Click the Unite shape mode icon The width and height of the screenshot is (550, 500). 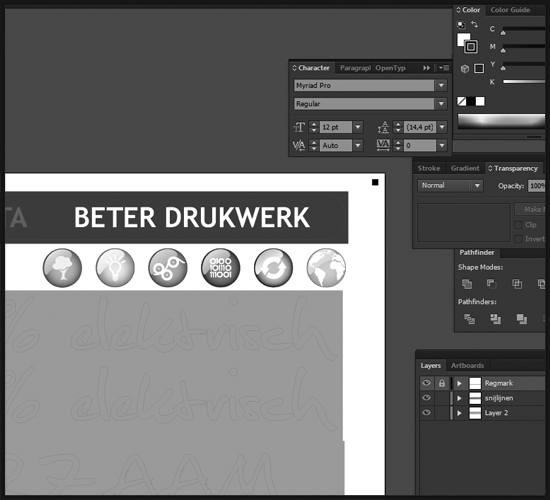pyautogui.click(x=467, y=284)
